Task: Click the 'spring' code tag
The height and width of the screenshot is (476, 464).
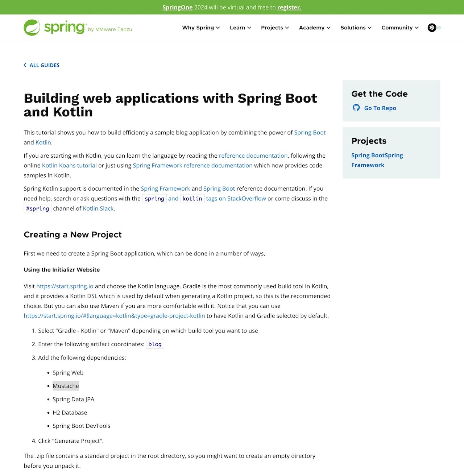Action: tap(154, 199)
